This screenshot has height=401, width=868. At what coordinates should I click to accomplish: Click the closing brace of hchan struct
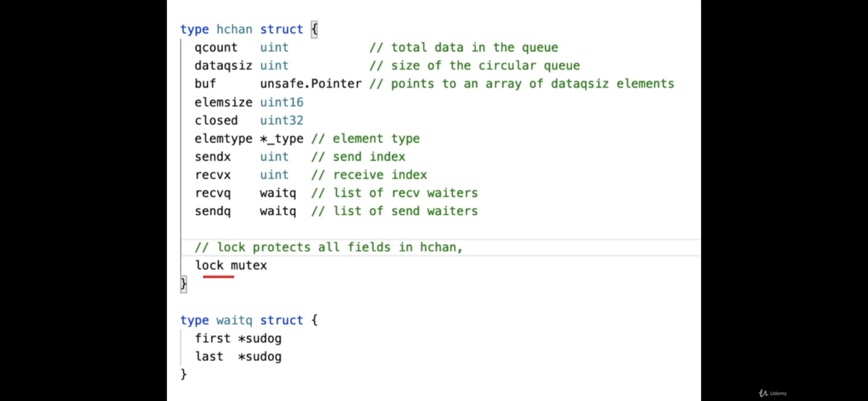(x=184, y=284)
